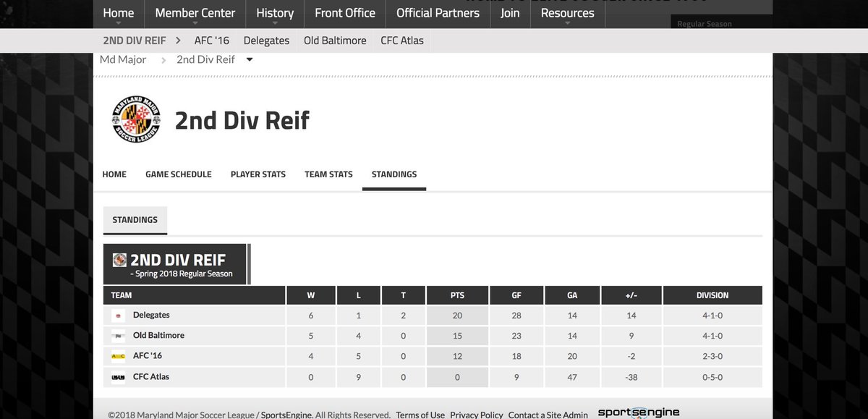The width and height of the screenshot is (868, 419).
Task: Click the CFC Atlas team logo icon
Action: tap(119, 377)
